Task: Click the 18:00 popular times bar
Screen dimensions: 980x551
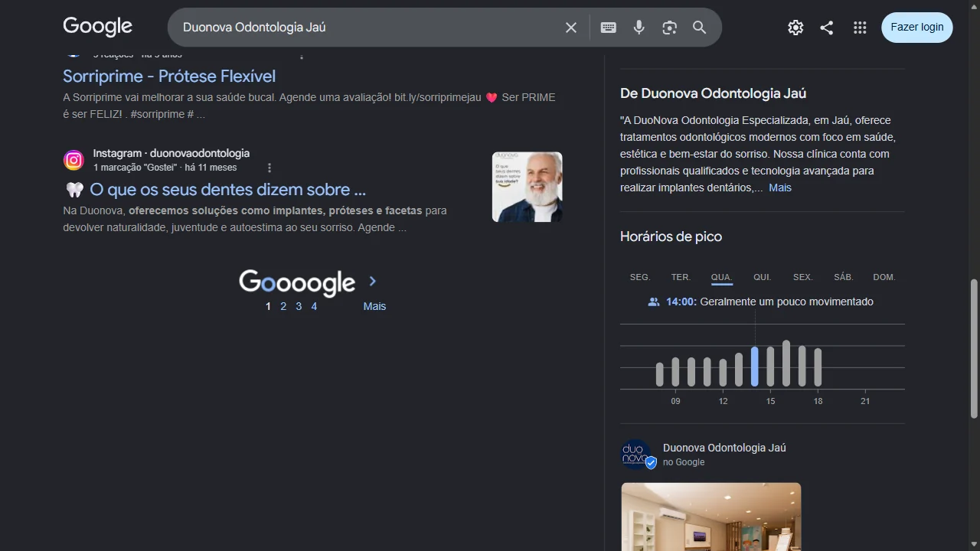Action: tap(818, 367)
